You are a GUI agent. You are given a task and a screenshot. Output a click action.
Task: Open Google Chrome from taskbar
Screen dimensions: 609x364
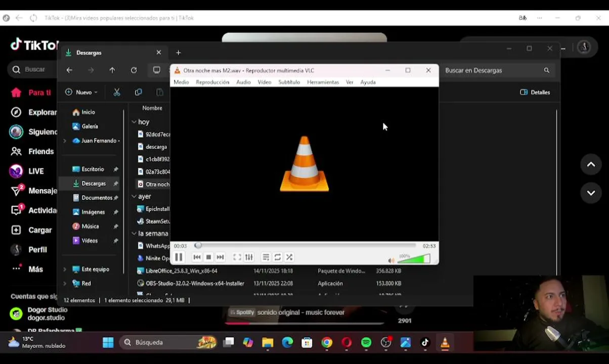pos(327,343)
